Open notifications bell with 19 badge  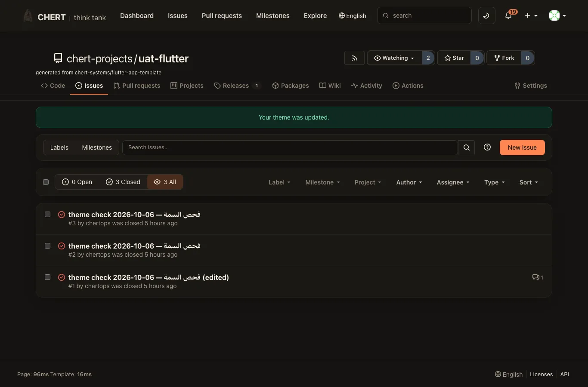(x=509, y=15)
